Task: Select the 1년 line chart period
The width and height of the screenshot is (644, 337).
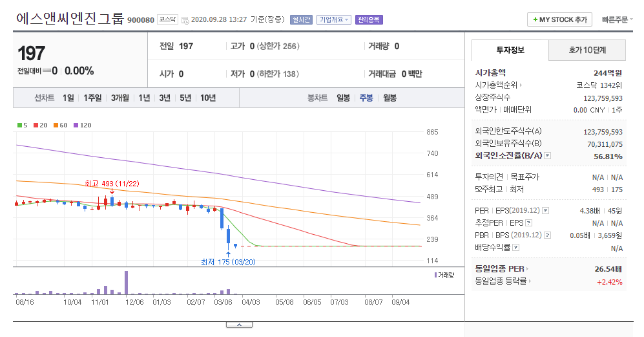Action: tap(144, 98)
